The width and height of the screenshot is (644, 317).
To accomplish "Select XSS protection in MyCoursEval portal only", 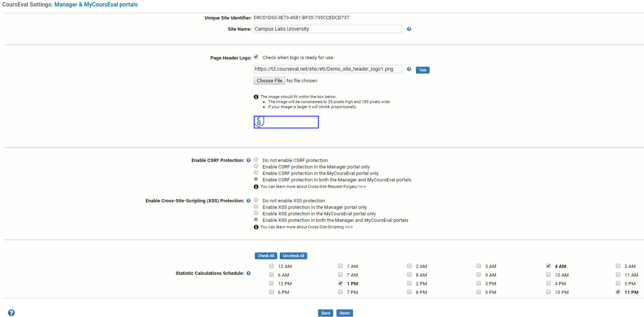I will [256, 213].
